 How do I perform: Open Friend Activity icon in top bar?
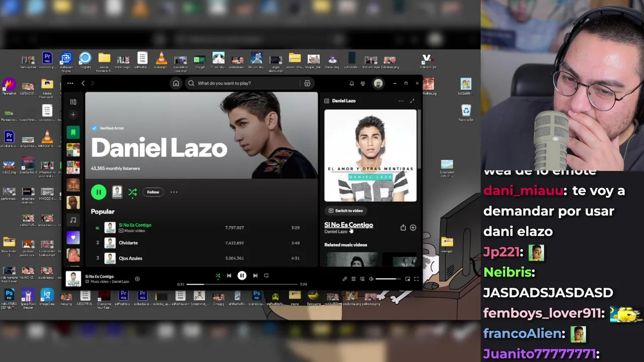(x=363, y=83)
